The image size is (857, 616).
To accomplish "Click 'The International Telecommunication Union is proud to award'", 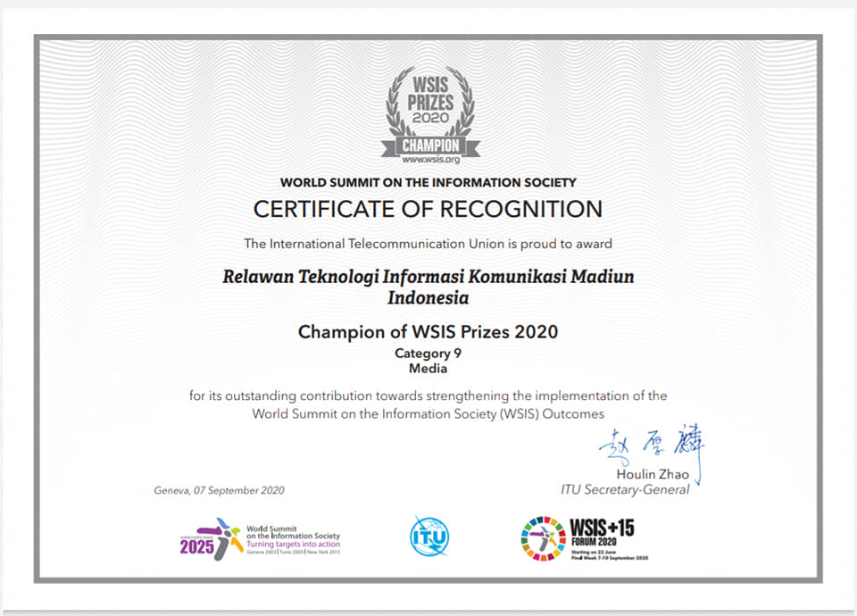I will (x=428, y=244).
